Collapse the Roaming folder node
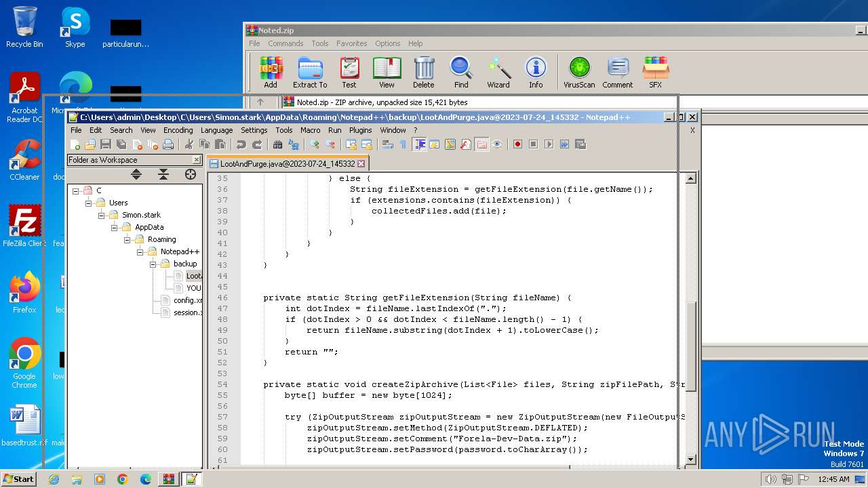This screenshot has height=488, width=868. (127, 239)
